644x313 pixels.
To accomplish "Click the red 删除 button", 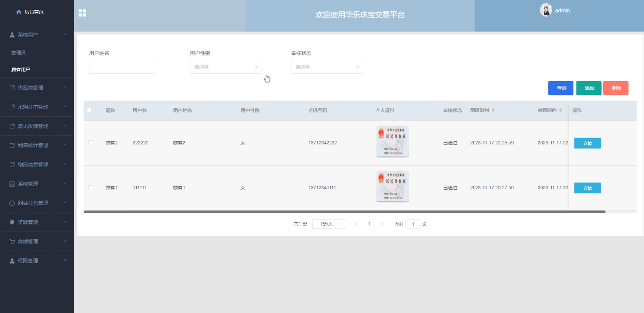I will click(616, 88).
